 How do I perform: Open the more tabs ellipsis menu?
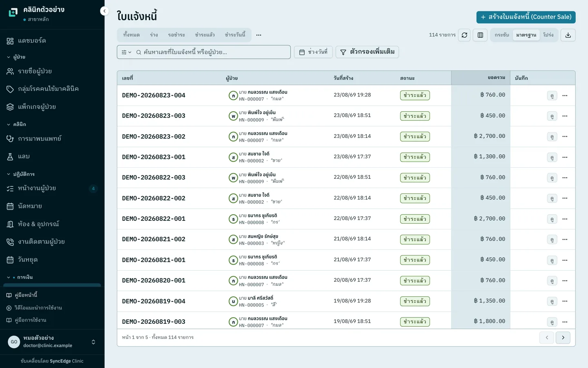tap(259, 35)
